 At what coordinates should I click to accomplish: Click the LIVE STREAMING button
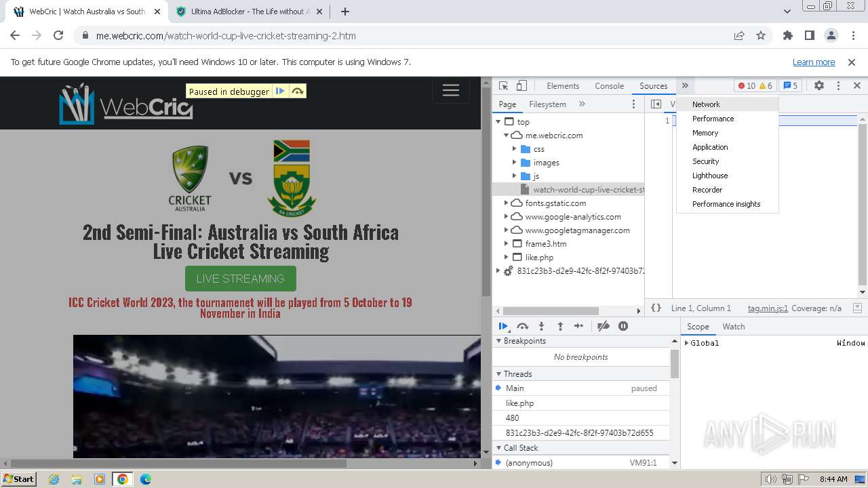tap(241, 279)
